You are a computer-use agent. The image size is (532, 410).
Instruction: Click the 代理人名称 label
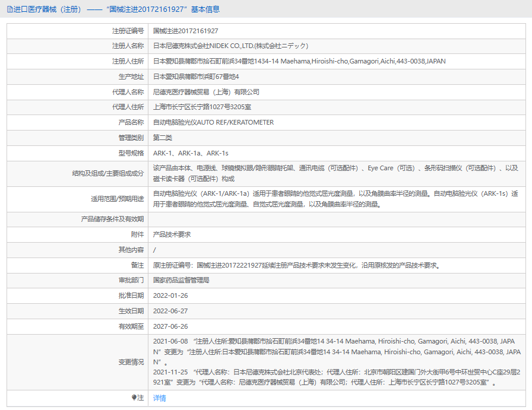coord(128,92)
